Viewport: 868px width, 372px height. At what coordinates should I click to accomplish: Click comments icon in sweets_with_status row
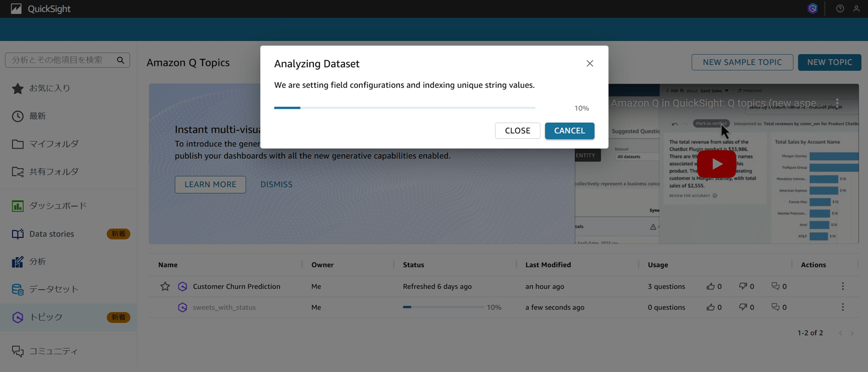click(776, 307)
